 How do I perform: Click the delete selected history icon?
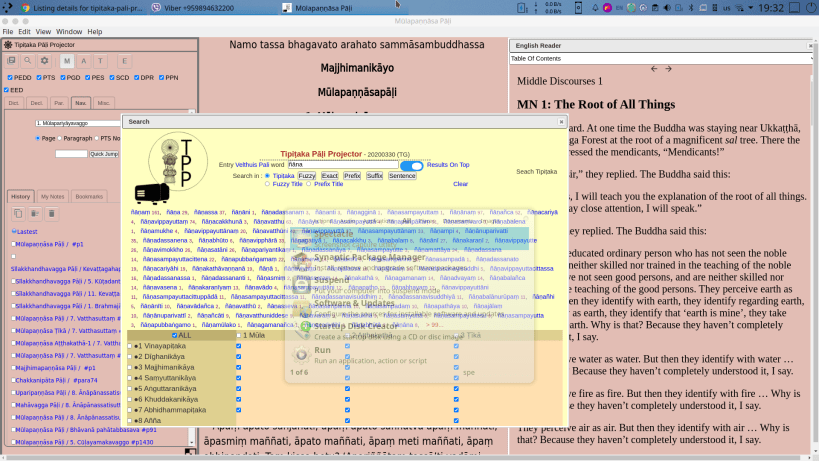35,214
